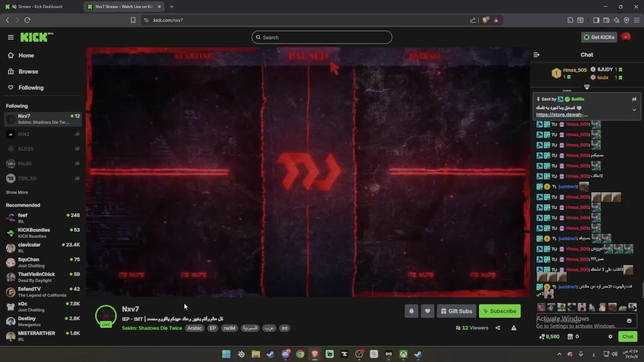Click the Arabic tag
The height and width of the screenshot is (362, 644).
[x=195, y=328]
